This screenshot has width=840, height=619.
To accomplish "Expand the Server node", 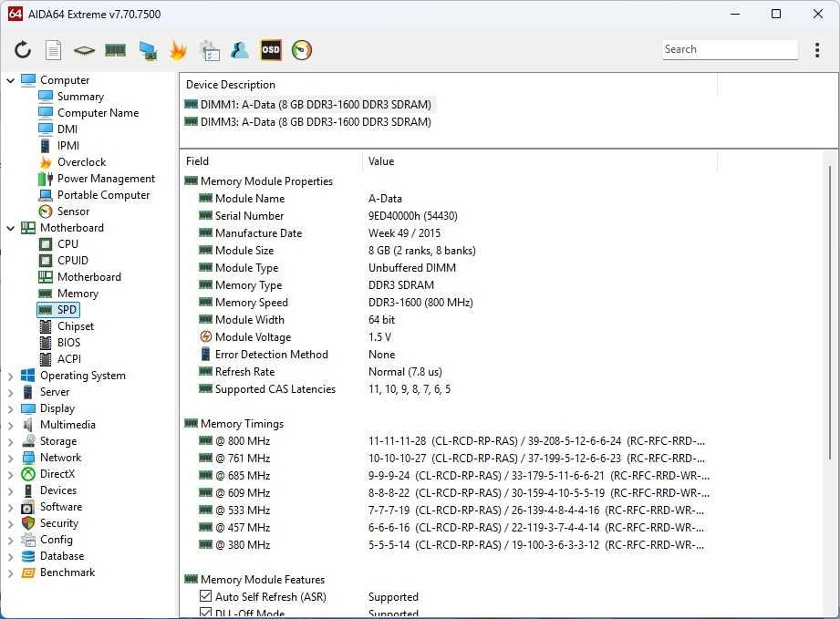I will pos(10,393).
